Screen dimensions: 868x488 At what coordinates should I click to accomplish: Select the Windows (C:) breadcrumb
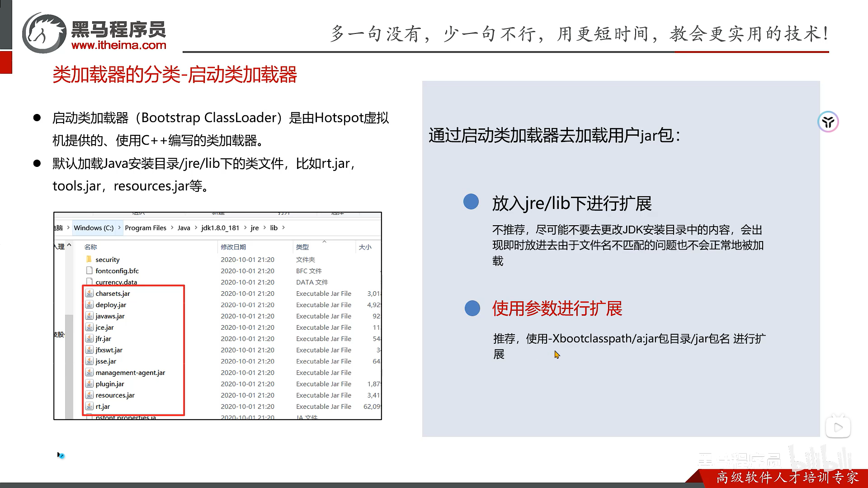click(x=94, y=228)
